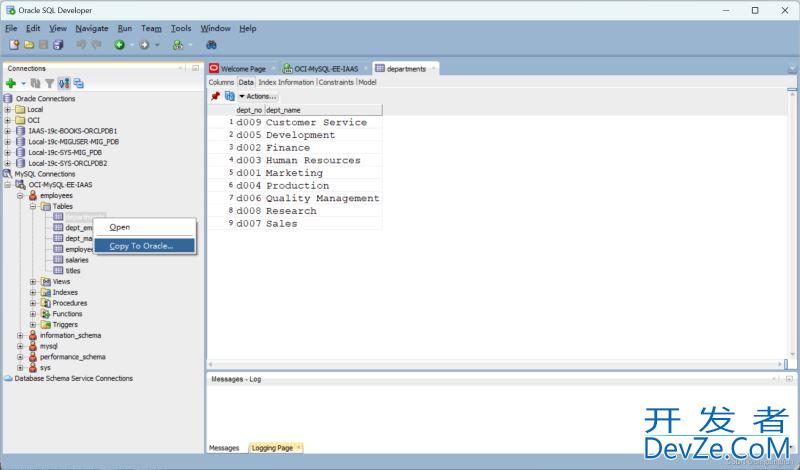Viewport: 800px width, 470px height.
Task: Collapse the employees schema node
Action: (20, 195)
